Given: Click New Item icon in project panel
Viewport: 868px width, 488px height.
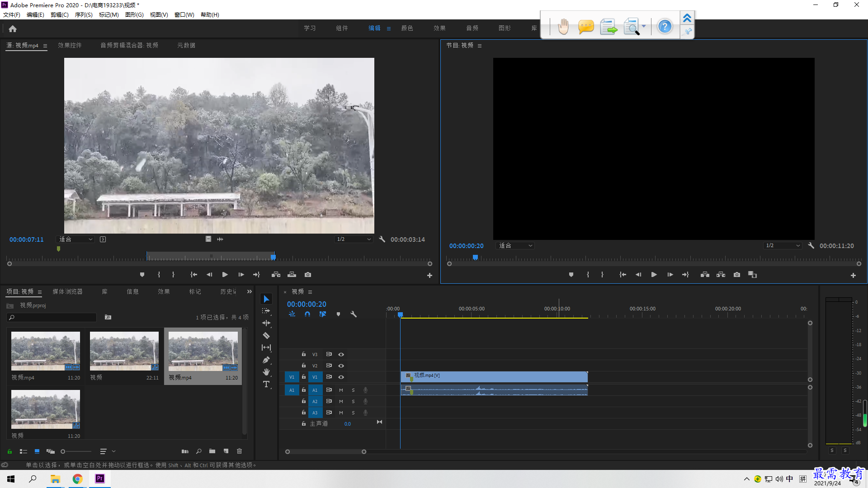Looking at the screenshot, I should (x=226, y=451).
